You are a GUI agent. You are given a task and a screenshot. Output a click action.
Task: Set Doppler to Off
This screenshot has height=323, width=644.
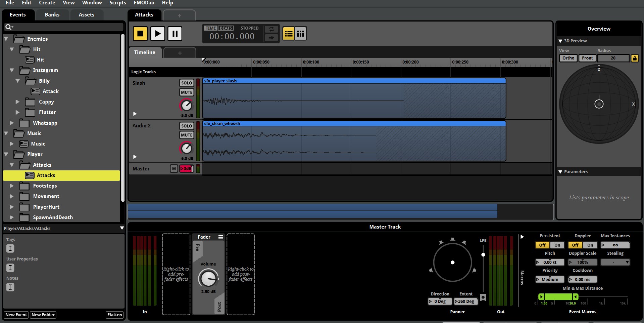[x=575, y=245]
